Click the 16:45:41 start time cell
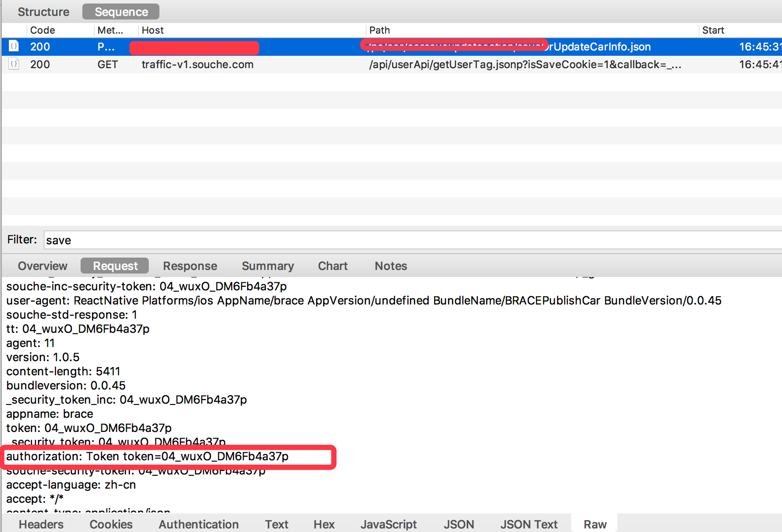 (x=760, y=65)
